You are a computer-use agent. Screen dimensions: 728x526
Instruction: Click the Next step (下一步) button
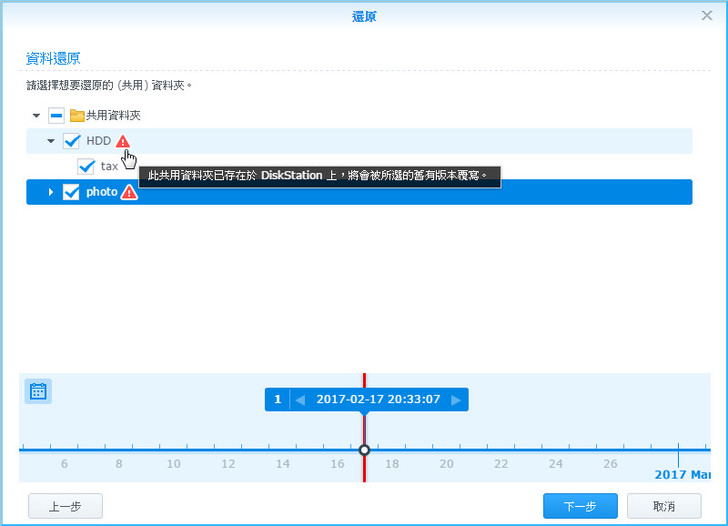[x=580, y=506]
